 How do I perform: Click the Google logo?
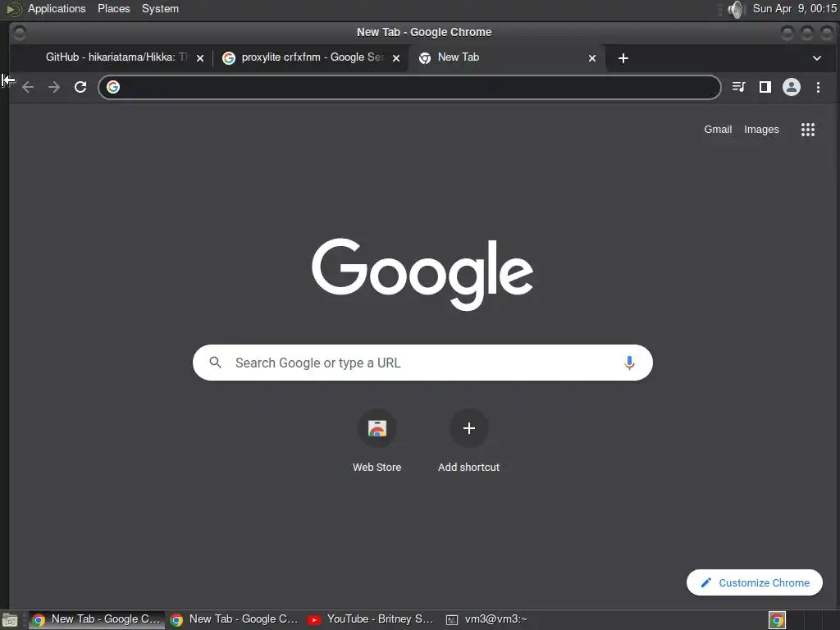click(x=422, y=274)
